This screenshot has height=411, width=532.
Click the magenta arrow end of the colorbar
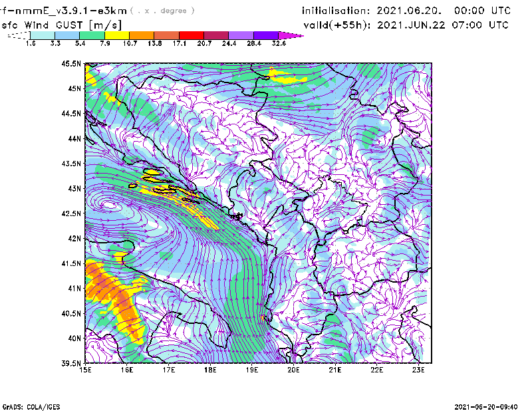(291, 35)
